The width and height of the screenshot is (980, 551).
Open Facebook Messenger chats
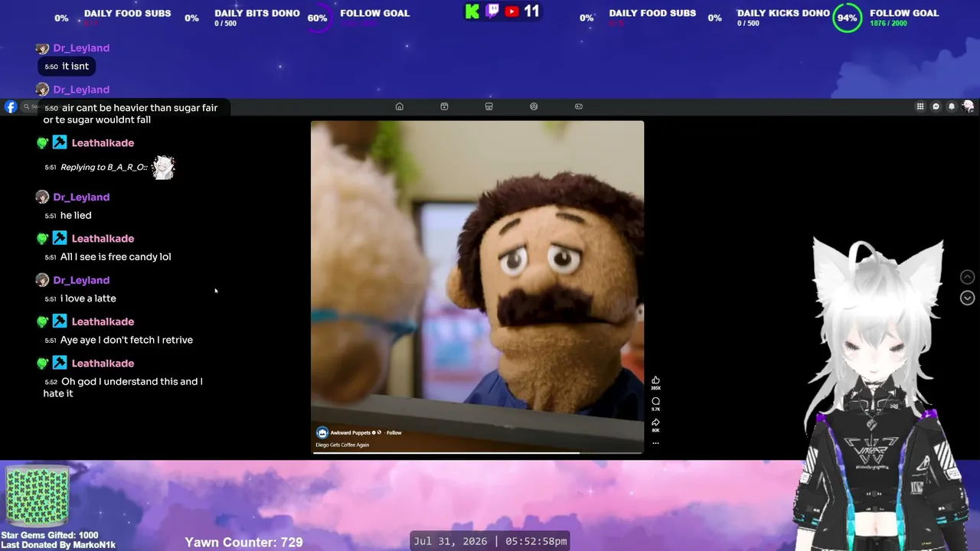936,106
